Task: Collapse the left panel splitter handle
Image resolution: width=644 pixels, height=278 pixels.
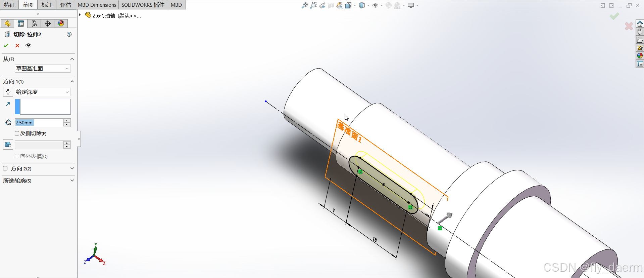Action: [x=79, y=139]
